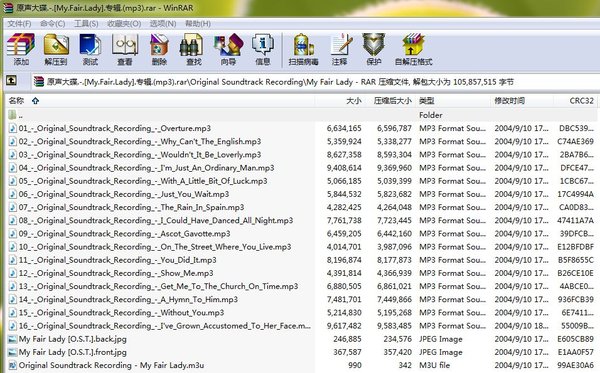Click the 添加 (Add) toolbar icon

point(21,44)
